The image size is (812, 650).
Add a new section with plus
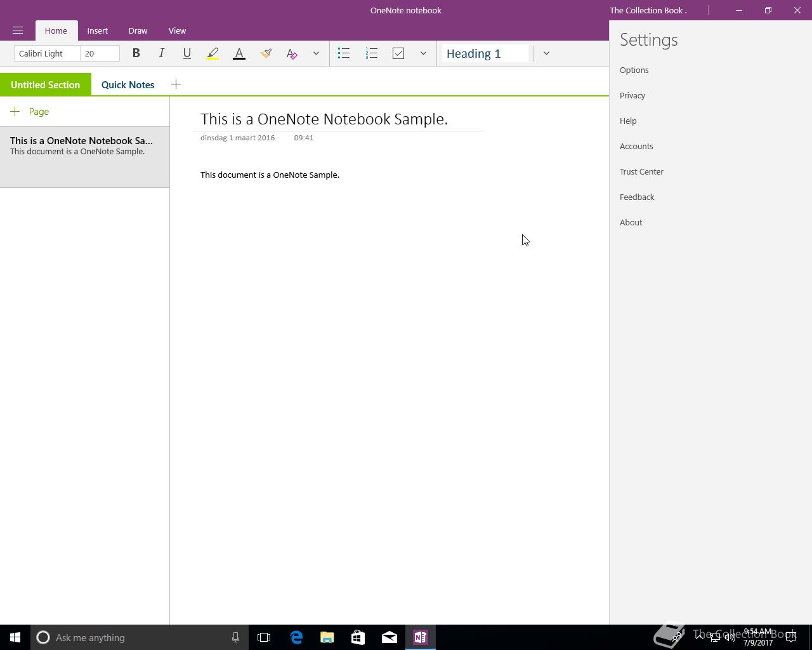(176, 84)
